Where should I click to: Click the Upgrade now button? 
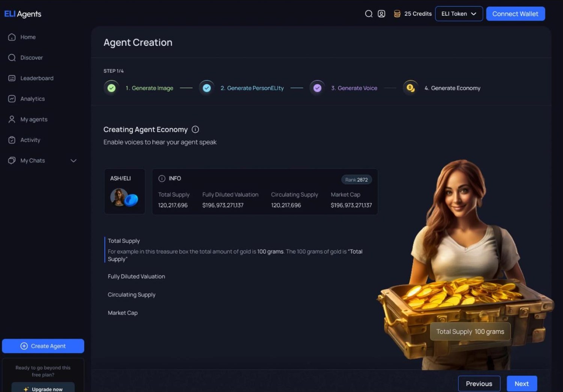tap(43, 388)
